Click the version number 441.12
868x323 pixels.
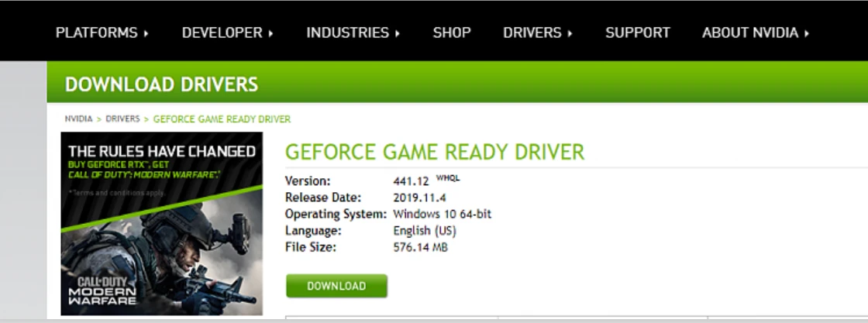click(x=412, y=181)
